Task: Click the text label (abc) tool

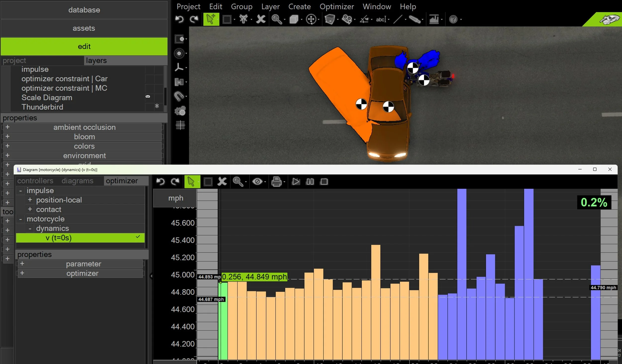Action: tap(381, 19)
